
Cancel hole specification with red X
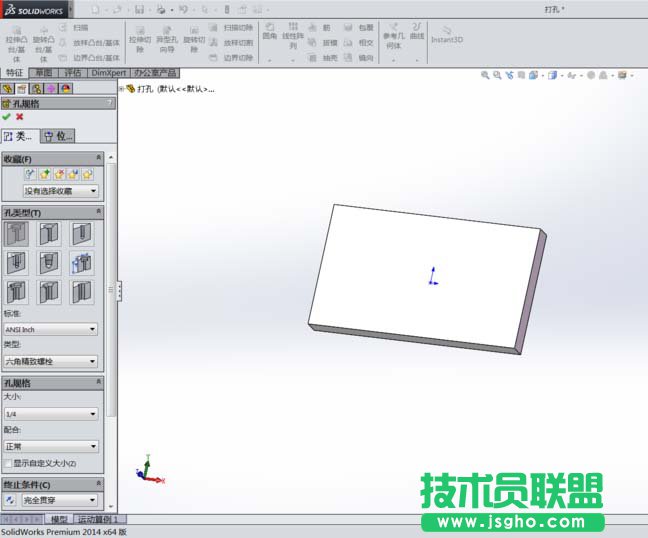click(19, 117)
